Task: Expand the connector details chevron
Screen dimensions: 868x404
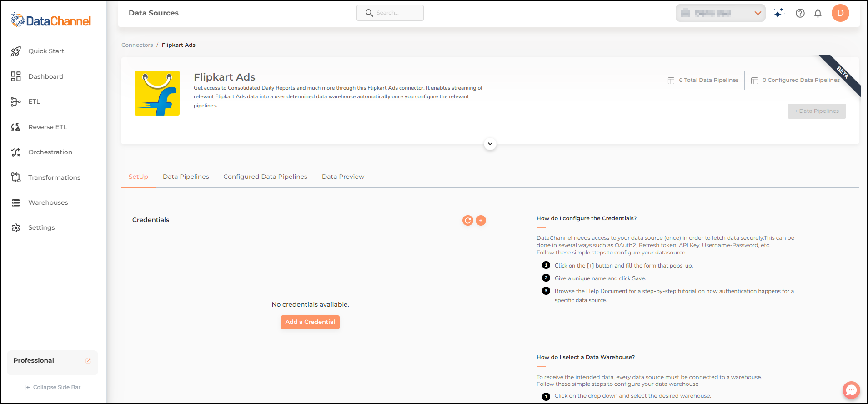Action: (x=490, y=144)
